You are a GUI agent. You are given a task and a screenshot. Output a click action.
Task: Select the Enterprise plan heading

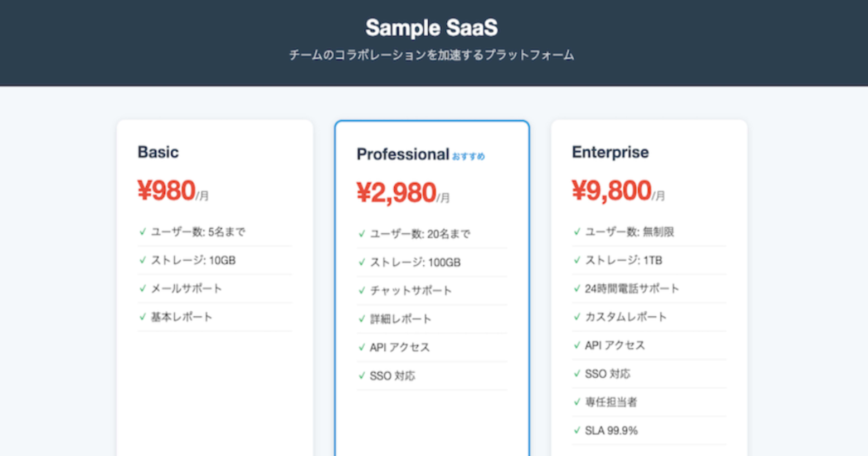pos(610,152)
